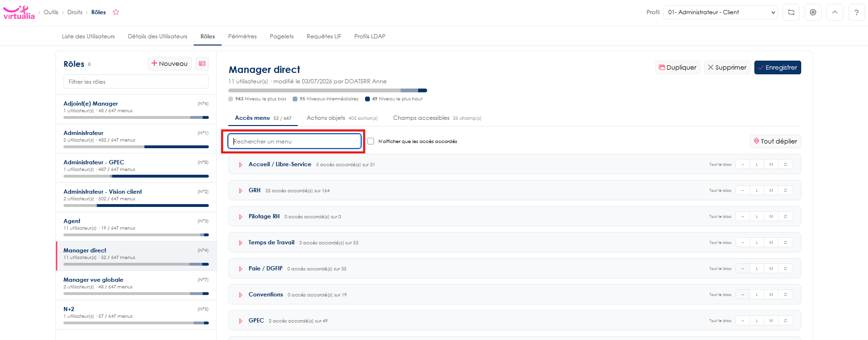868x340 pixels.
Task: Save changes with Enregistrer
Action: click(778, 68)
